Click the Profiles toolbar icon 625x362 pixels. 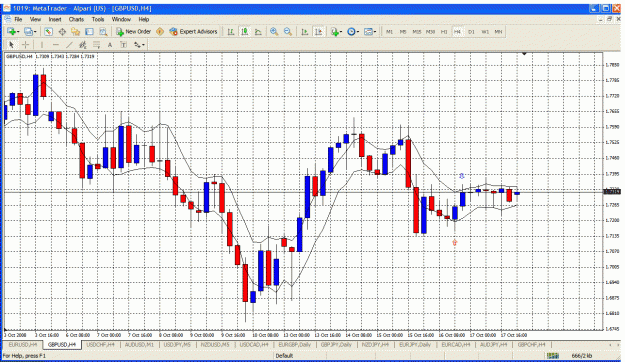tap(28, 31)
